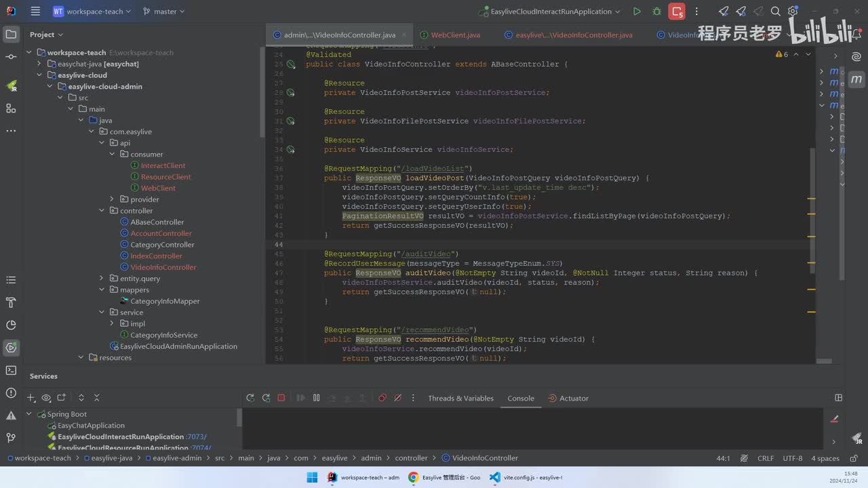This screenshot has height=488, width=868.
Task: Open CategoryController in the project tree
Action: [x=162, y=245]
